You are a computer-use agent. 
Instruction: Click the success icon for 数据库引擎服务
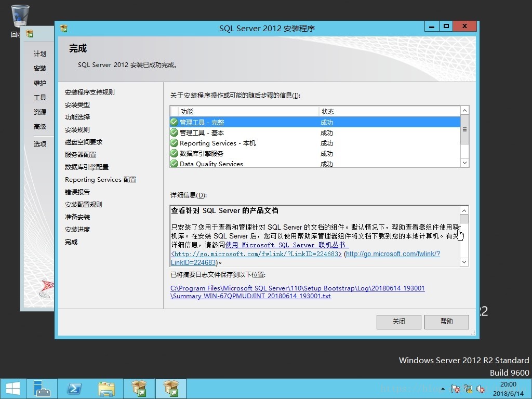click(174, 153)
